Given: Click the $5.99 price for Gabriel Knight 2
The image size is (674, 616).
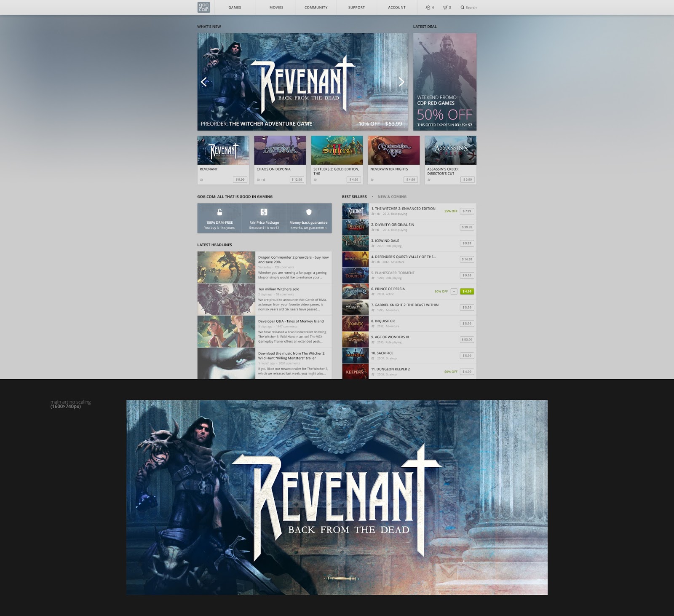Looking at the screenshot, I should 467,308.
